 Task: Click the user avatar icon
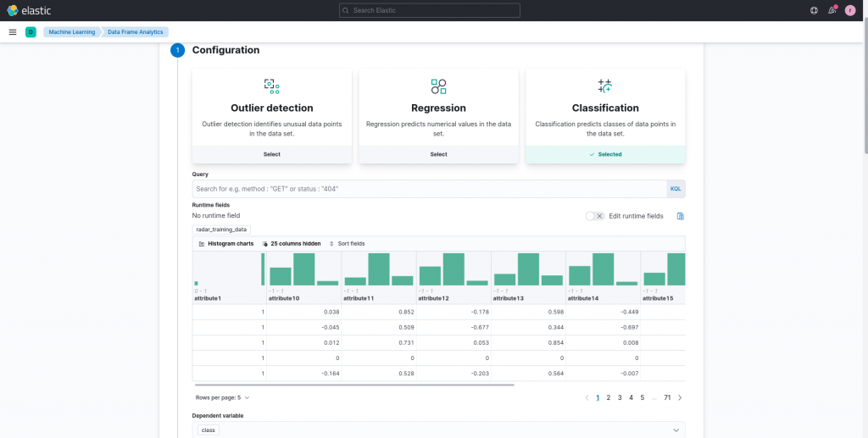(849, 10)
